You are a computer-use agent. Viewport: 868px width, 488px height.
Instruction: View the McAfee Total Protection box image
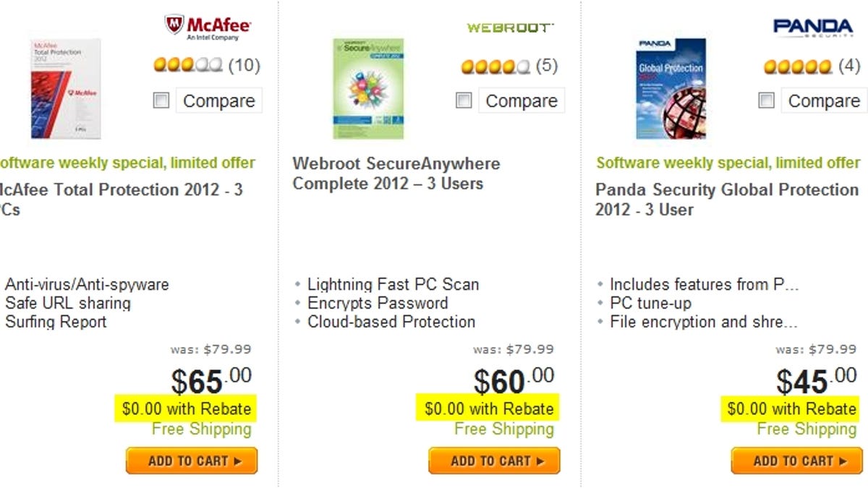[66, 88]
